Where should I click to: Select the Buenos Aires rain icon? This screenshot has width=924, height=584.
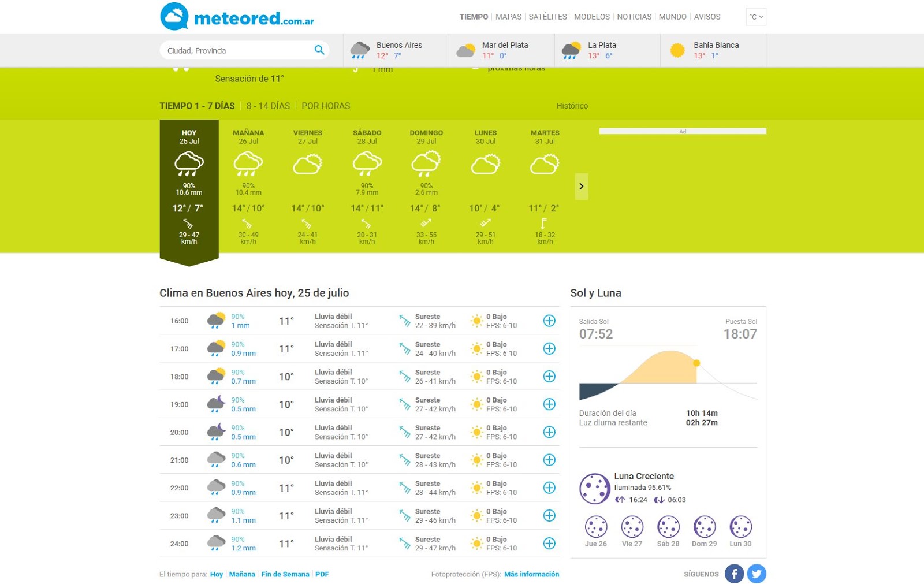(x=360, y=50)
